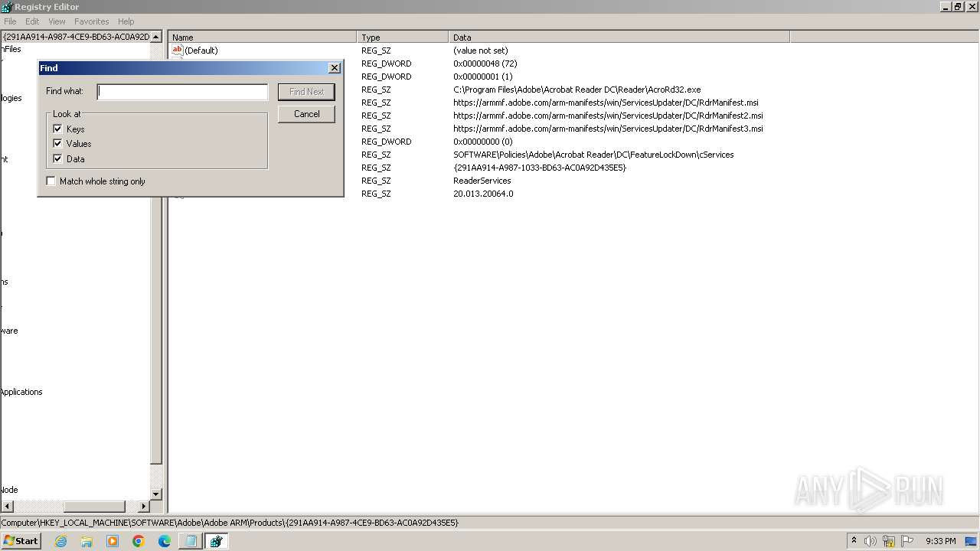The width and height of the screenshot is (980, 551).
Task: Select the 20.013.20064.0 version value
Action: click(x=483, y=194)
